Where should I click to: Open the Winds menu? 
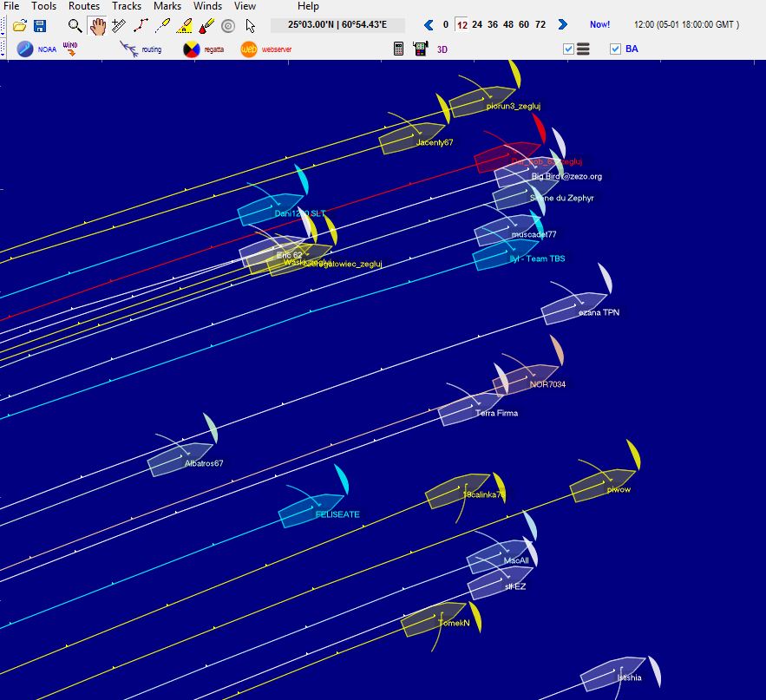[207, 6]
